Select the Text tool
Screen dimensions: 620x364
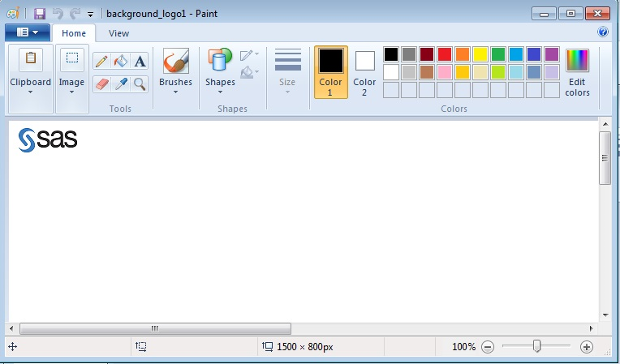(x=140, y=62)
